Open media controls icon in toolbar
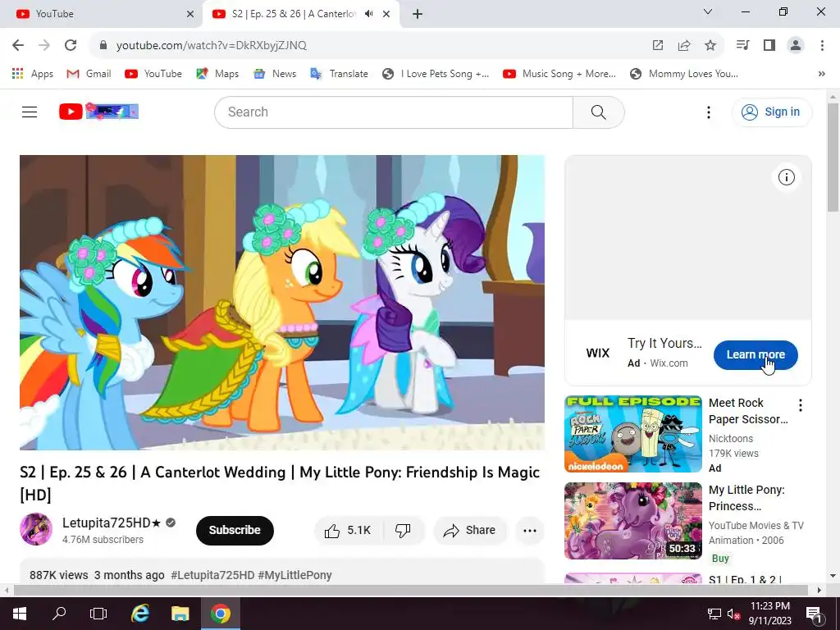 (742, 46)
